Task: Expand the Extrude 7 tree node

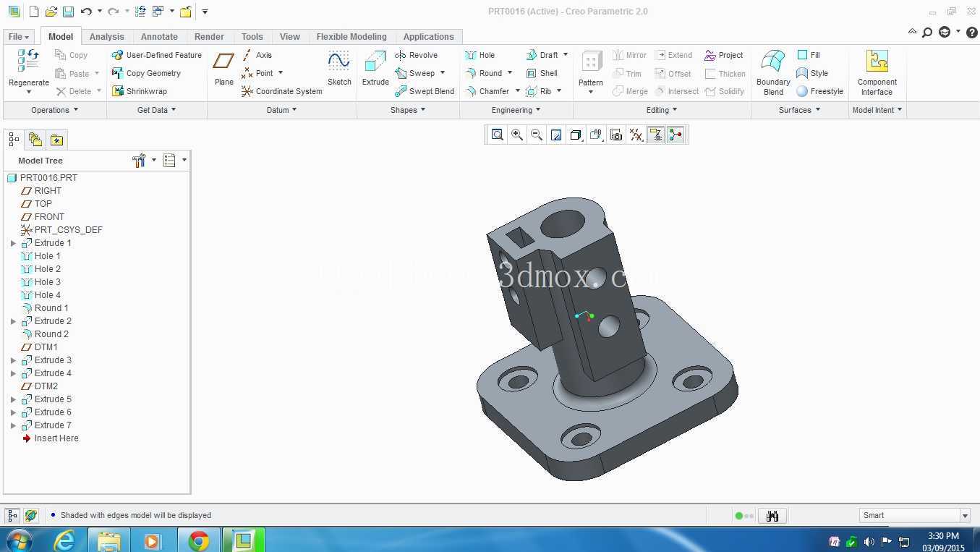Action: pyautogui.click(x=13, y=425)
